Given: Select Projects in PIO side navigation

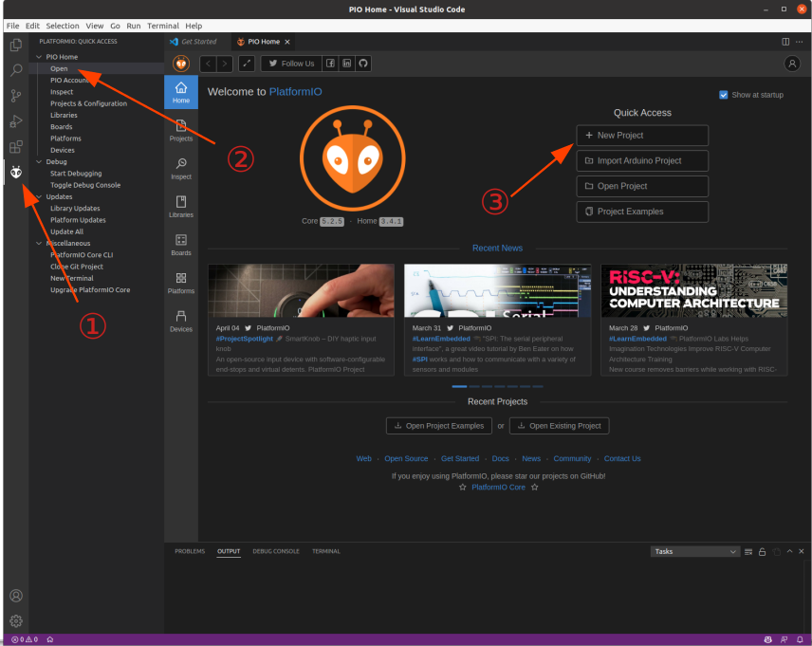Looking at the screenshot, I should point(181,130).
